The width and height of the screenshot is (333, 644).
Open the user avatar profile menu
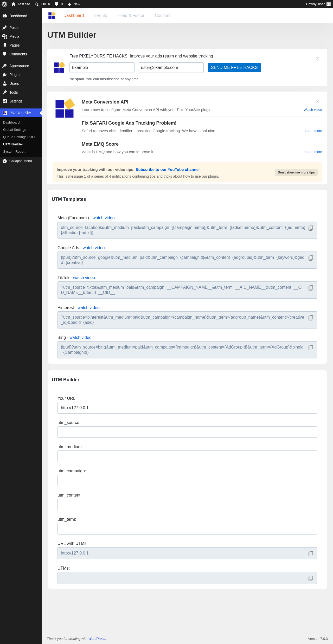tap(329, 4)
